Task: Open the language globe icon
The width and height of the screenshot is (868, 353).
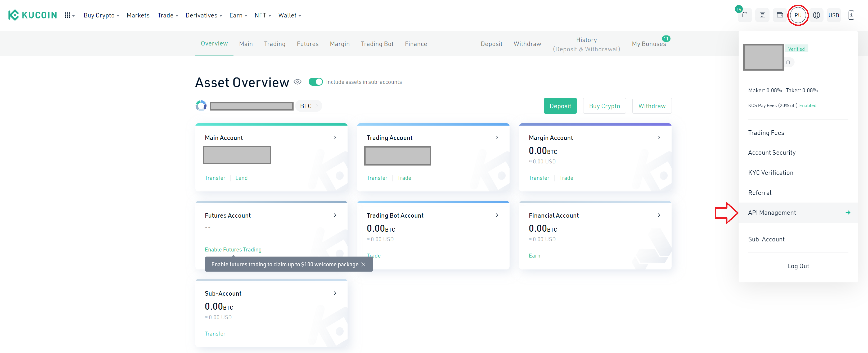Action: [x=816, y=15]
